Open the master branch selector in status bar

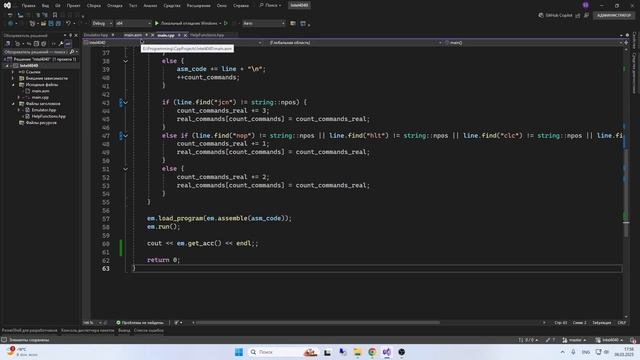point(574,340)
